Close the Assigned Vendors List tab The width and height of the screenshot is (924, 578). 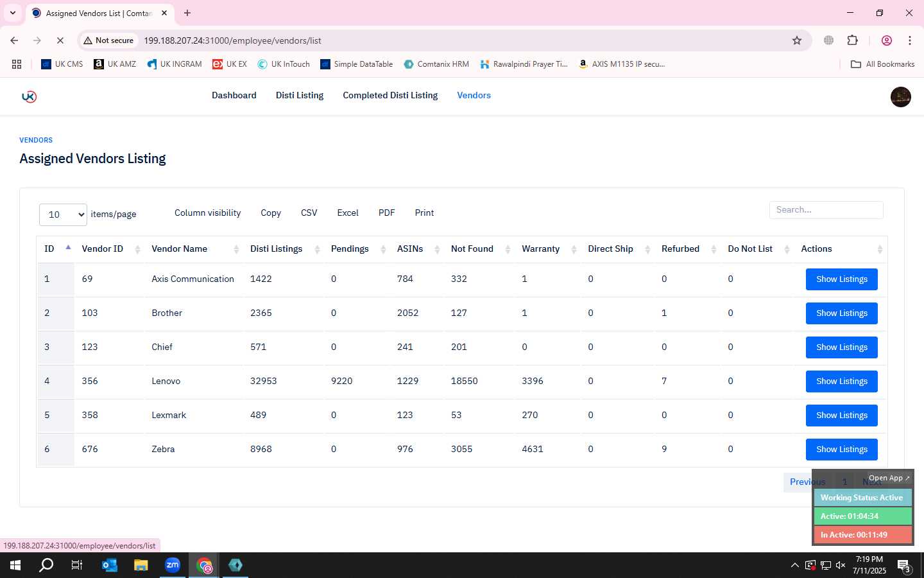[164, 13]
